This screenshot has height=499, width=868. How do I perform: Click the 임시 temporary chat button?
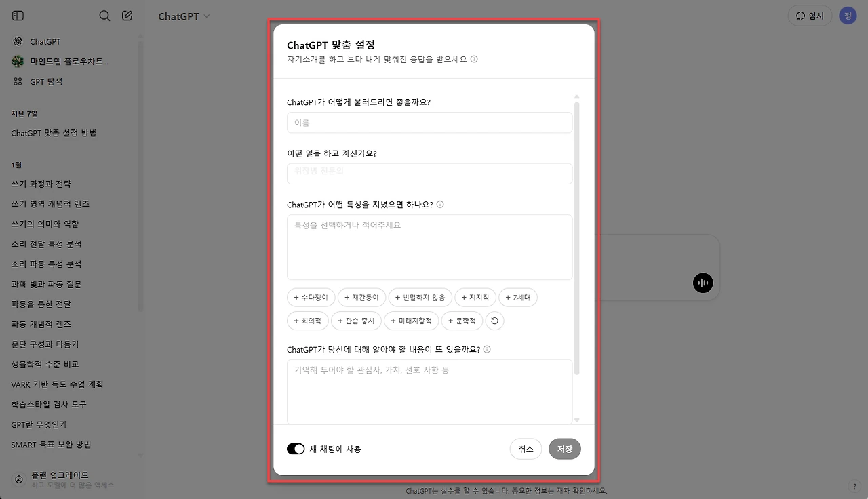[810, 16]
